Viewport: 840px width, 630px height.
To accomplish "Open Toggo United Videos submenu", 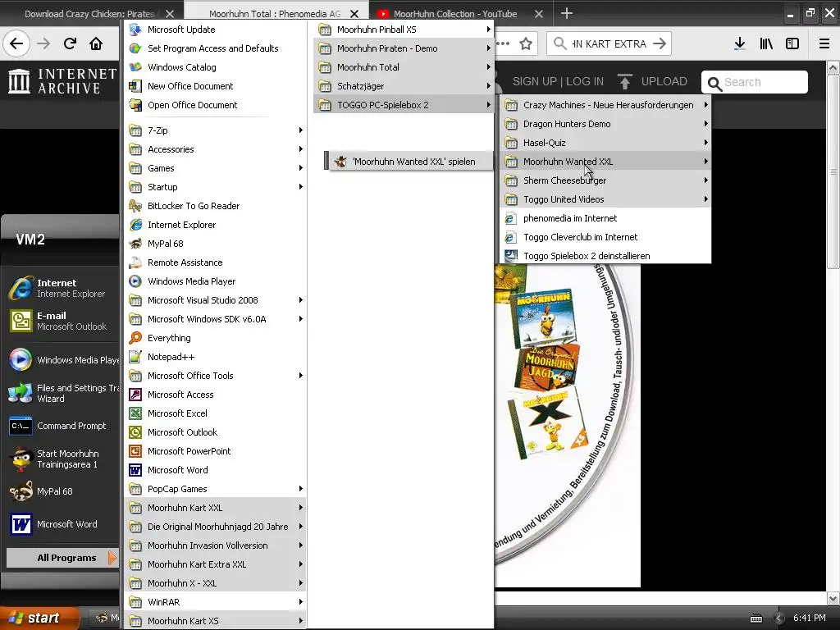I will [x=605, y=199].
